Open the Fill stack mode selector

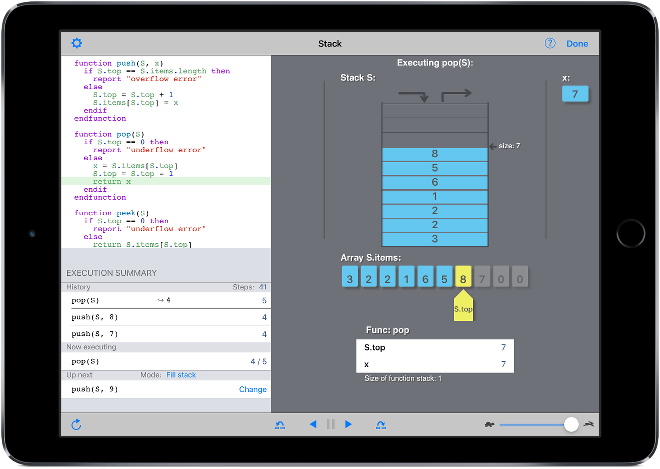[183, 373]
